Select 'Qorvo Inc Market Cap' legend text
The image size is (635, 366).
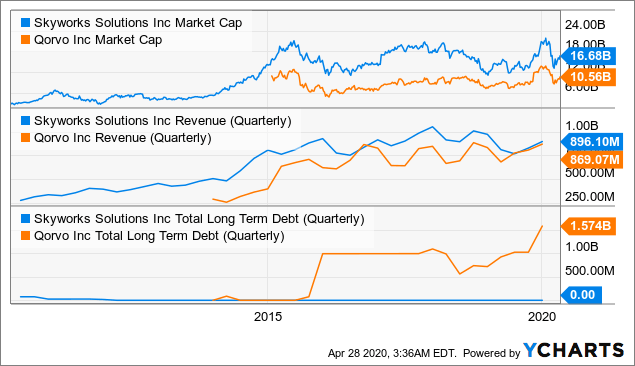[x=98, y=40]
